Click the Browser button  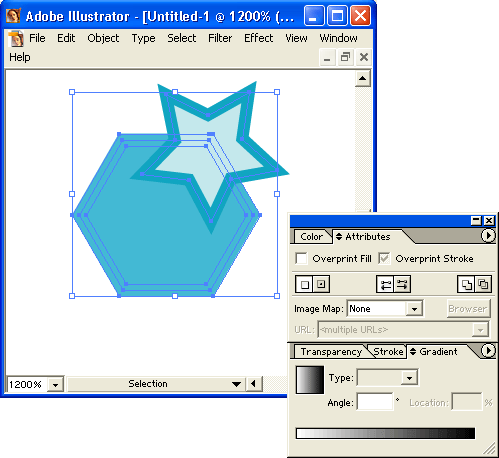[x=468, y=309]
